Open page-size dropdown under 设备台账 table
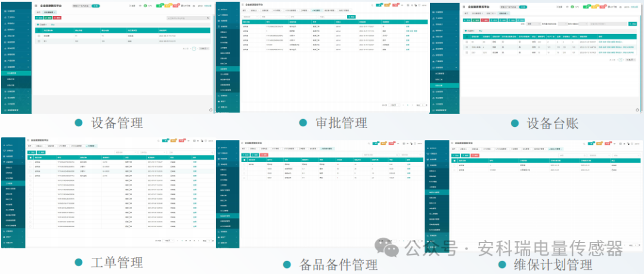644x274 pixels. click(630, 60)
